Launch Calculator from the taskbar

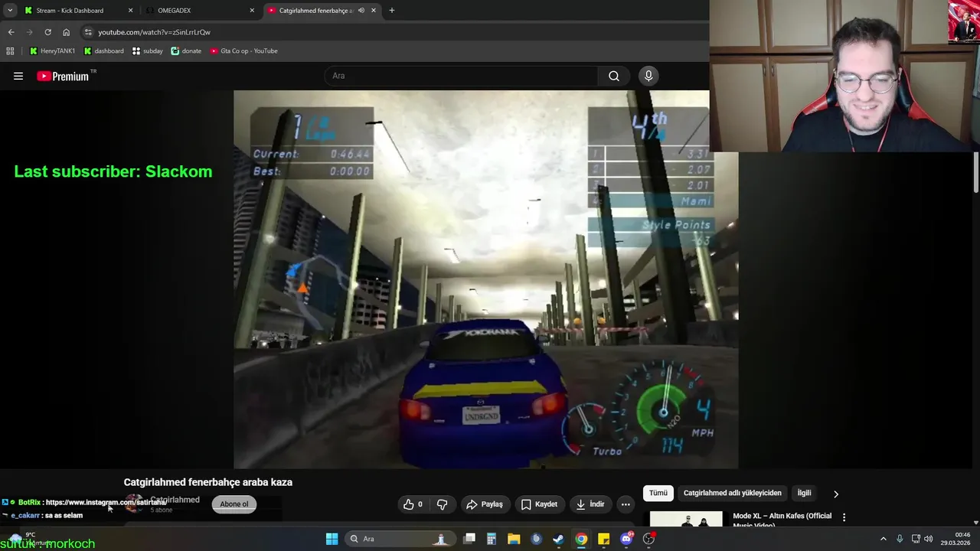click(x=492, y=539)
